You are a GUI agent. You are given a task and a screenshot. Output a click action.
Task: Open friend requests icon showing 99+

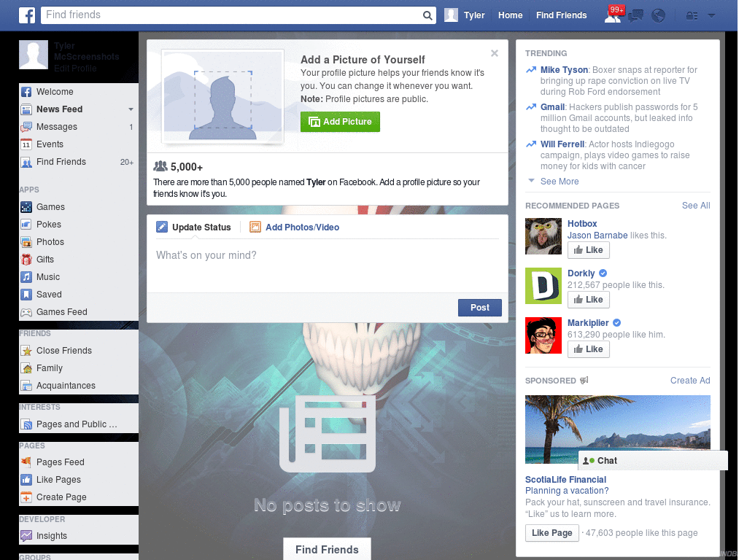coord(613,15)
